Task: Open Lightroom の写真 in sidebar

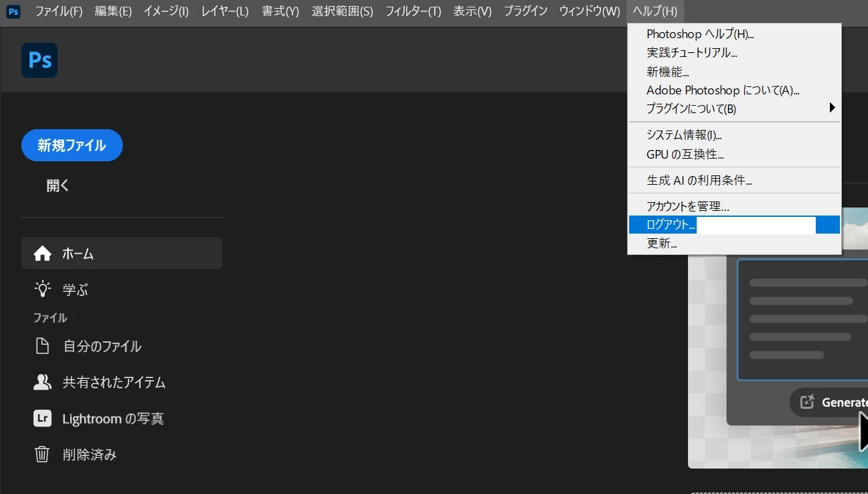Action: pos(122,418)
